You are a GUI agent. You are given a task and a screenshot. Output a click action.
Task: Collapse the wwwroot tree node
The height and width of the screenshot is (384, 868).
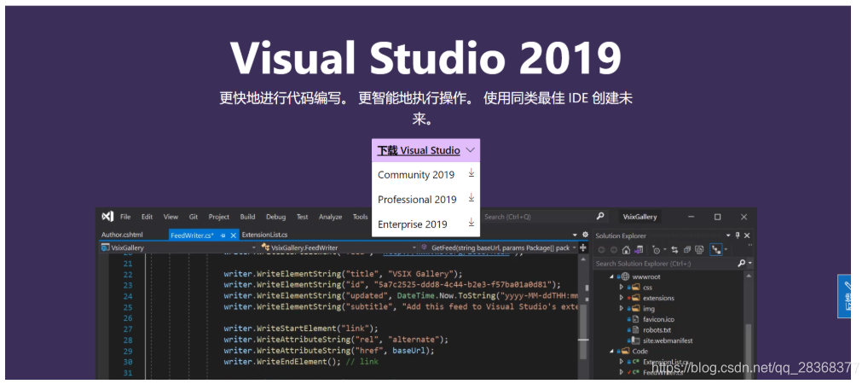point(611,276)
